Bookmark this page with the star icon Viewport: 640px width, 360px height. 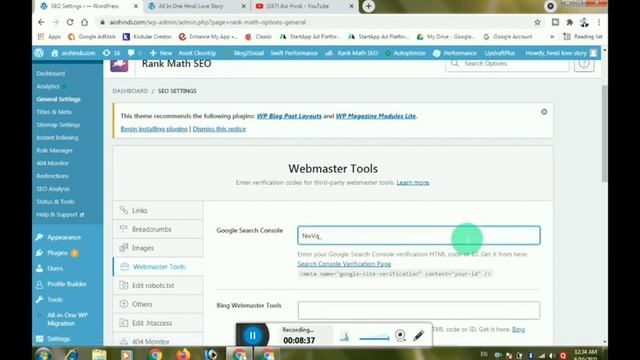[537, 22]
